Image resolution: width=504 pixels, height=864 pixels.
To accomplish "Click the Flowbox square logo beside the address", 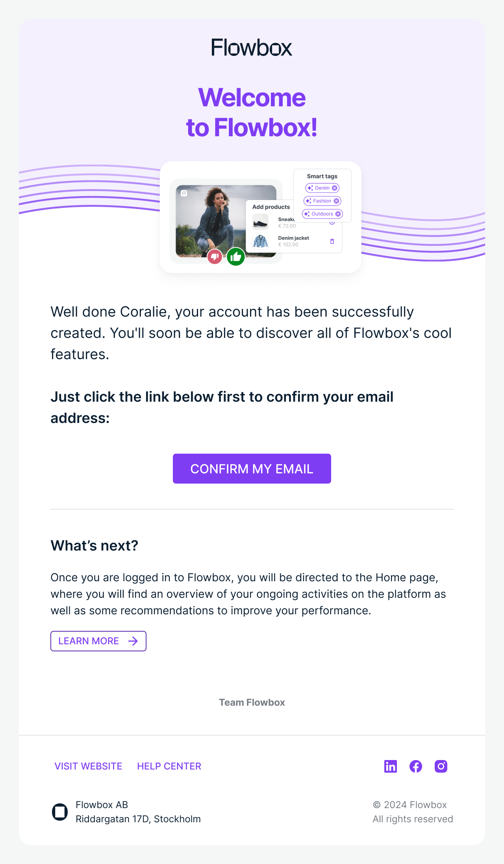I will click(60, 812).
